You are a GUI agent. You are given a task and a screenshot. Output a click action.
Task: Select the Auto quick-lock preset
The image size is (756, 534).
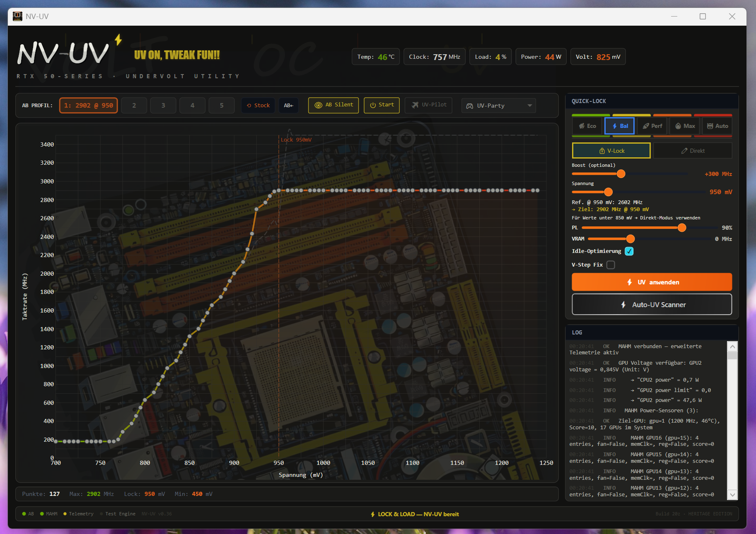pyautogui.click(x=717, y=126)
